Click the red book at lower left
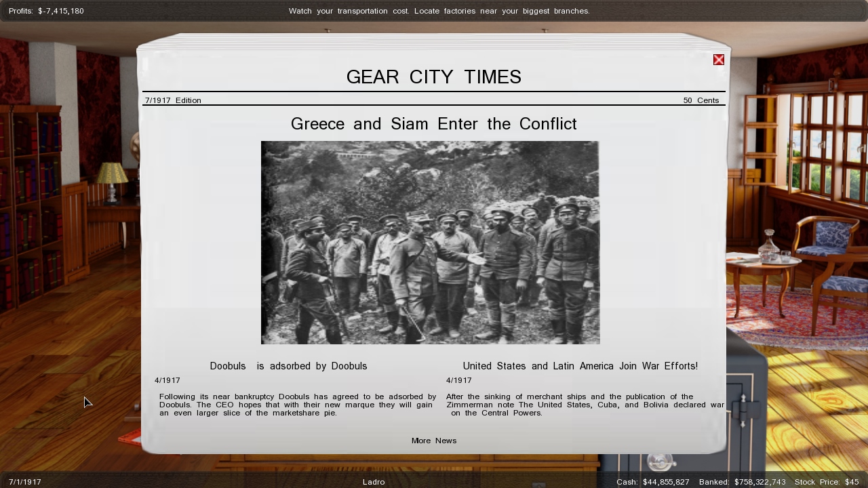 [x=129, y=437]
